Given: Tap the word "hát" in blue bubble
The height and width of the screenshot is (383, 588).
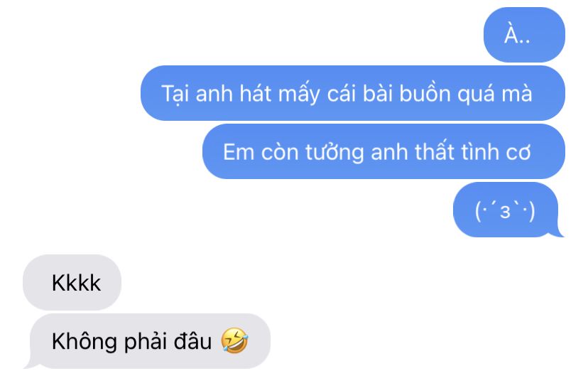Looking at the screenshot, I should pos(256,93).
